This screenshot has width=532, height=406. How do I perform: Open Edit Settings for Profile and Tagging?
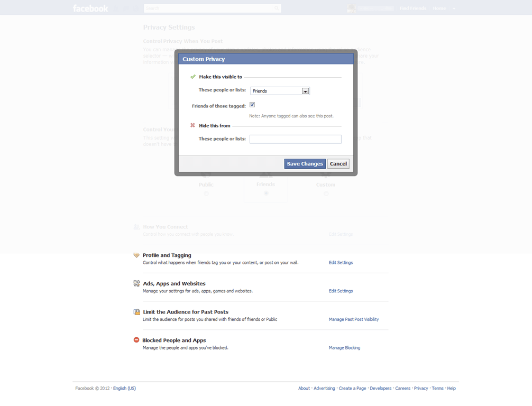[341, 263]
